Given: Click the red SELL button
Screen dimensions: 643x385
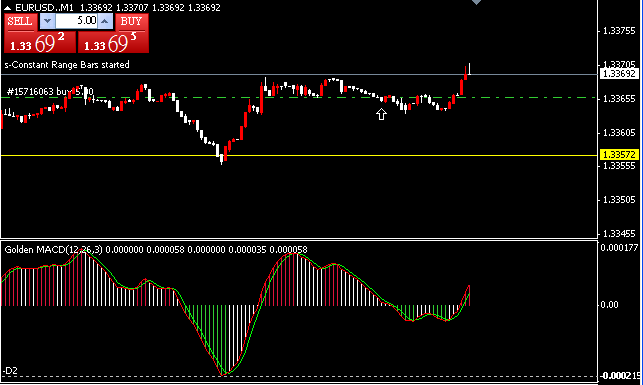Looking at the screenshot, I should [x=21, y=22].
